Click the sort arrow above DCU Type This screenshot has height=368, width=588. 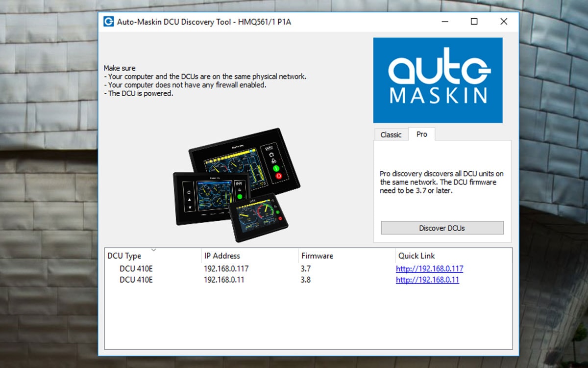(153, 250)
